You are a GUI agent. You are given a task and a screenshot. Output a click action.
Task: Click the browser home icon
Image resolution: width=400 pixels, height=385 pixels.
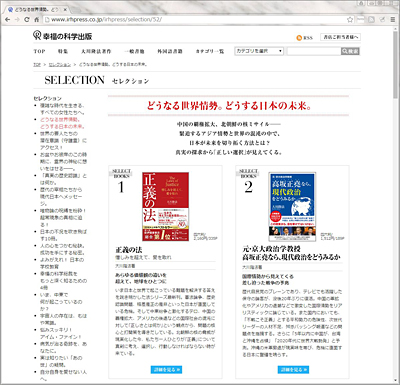(37, 20)
